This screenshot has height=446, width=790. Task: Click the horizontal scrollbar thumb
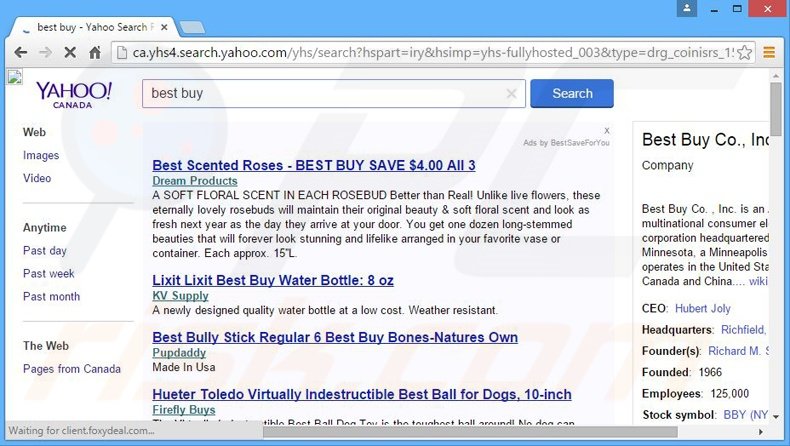(x=470, y=431)
